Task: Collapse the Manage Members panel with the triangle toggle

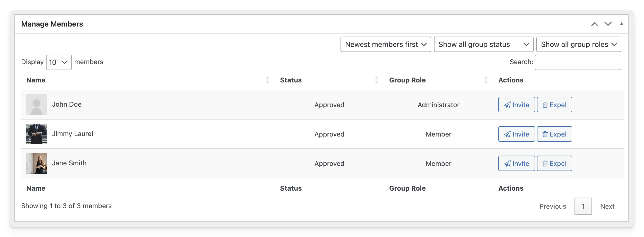Action: point(621,24)
